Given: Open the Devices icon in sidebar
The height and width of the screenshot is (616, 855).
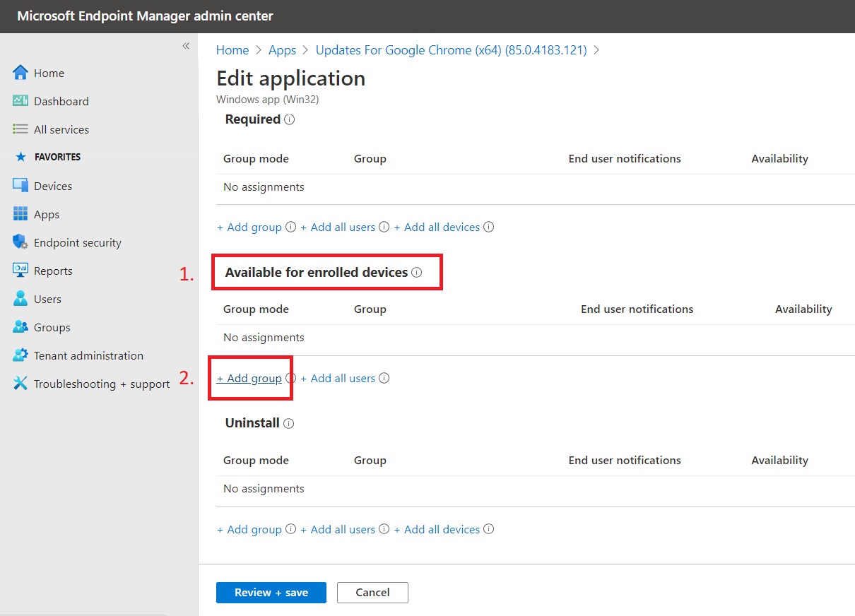Looking at the screenshot, I should [x=20, y=186].
